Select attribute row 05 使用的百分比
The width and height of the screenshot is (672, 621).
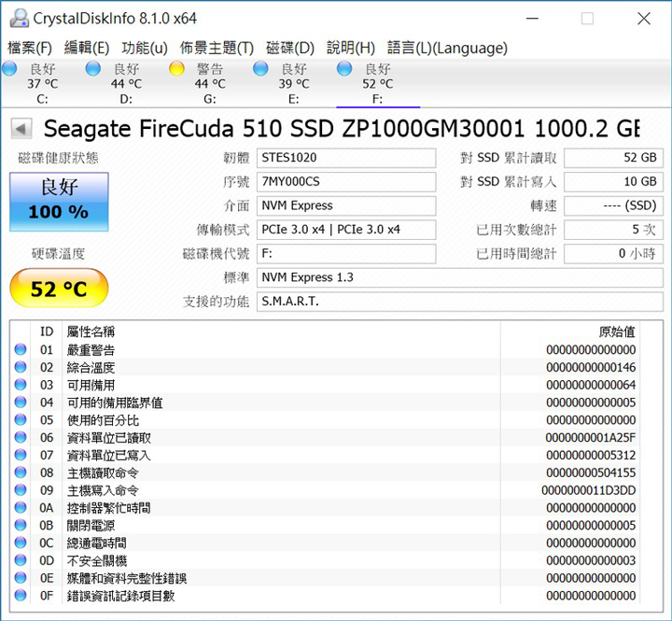click(x=326, y=420)
